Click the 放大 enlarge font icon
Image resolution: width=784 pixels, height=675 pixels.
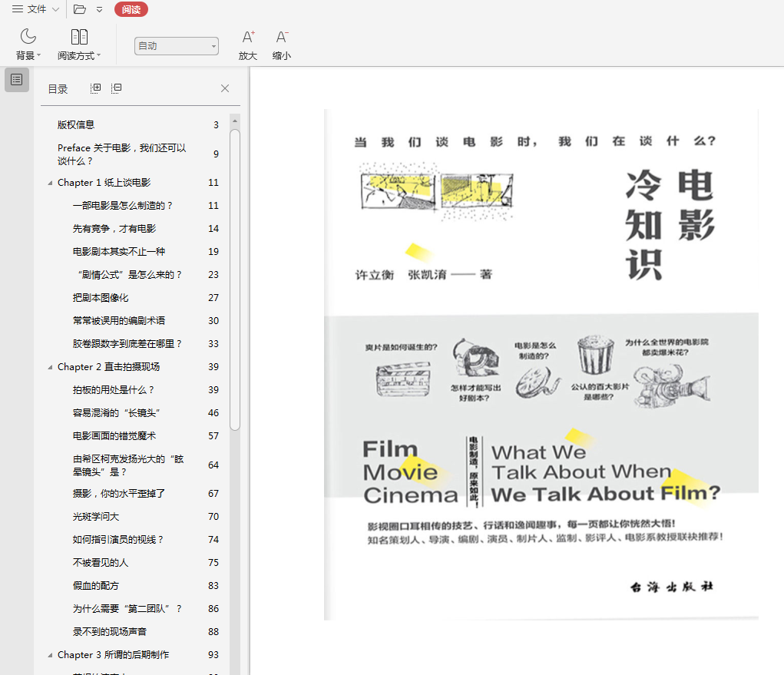click(x=248, y=37)
